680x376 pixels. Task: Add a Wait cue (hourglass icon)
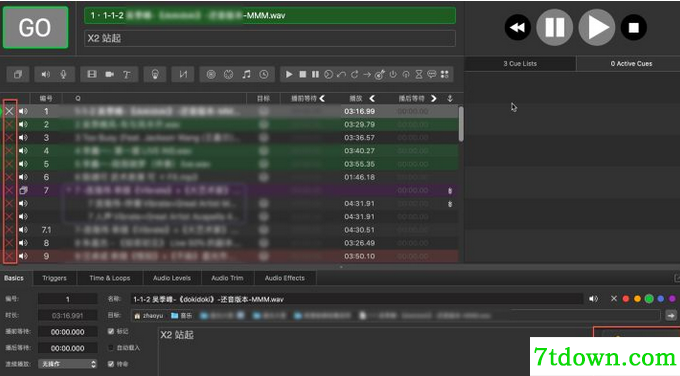point(419,75)
